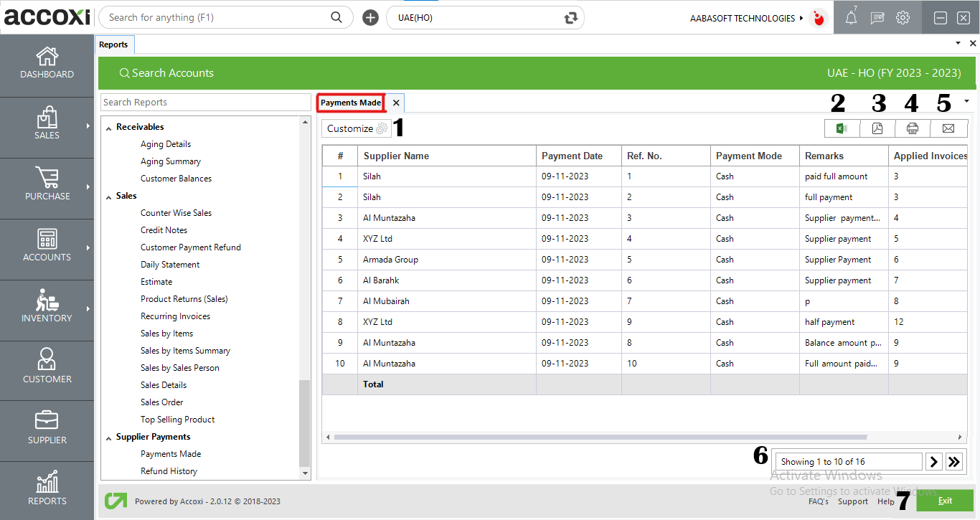Switch to the Payments Made tab

[351, 103]
